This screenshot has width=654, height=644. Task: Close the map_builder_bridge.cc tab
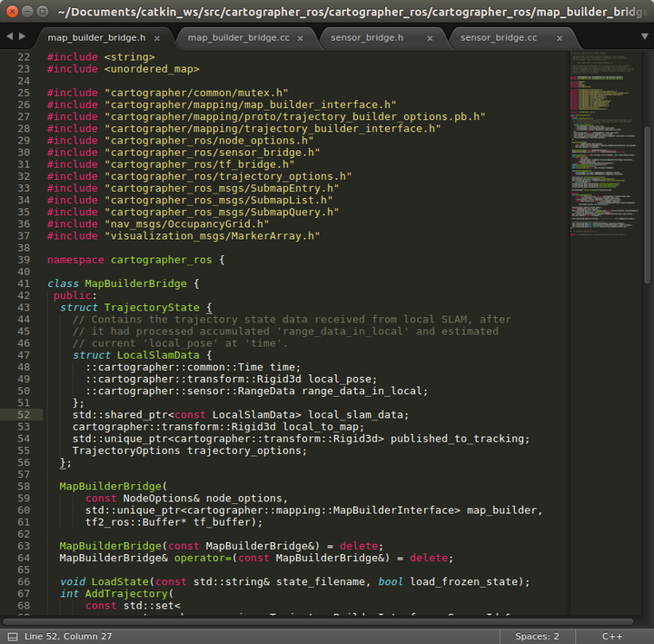click(x=301, y=38)
